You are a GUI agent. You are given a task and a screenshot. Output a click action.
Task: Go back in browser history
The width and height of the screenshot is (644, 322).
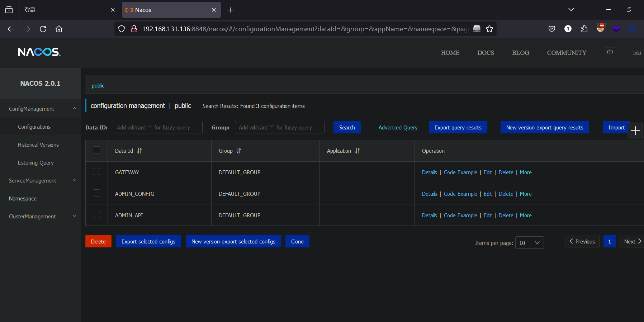click(x=11, y=29)
